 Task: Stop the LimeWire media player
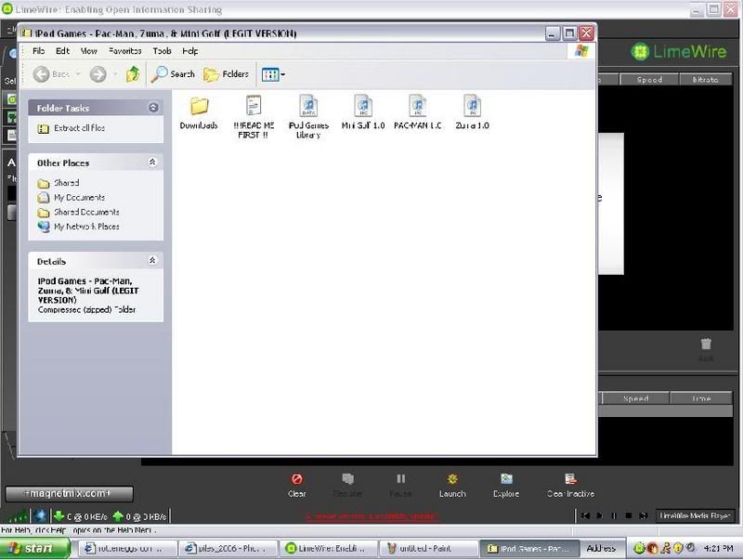(629, 515)
